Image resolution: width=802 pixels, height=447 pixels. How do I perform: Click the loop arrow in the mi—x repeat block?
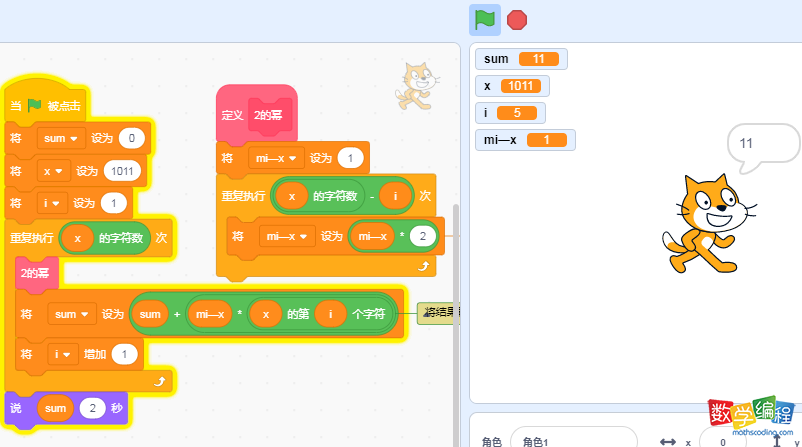(x=423, y=267)
